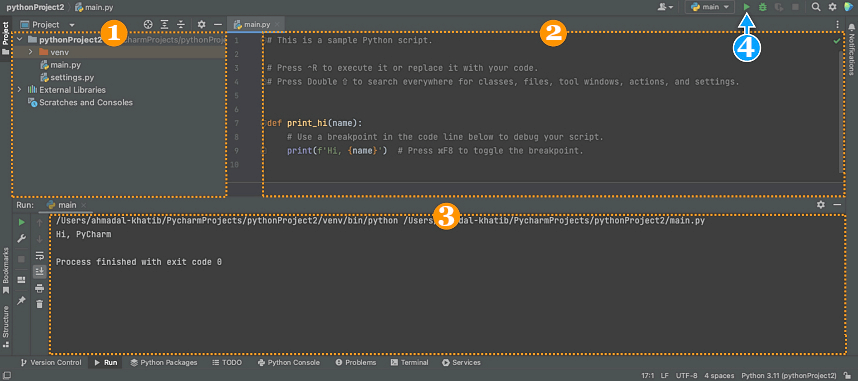
Task: Click the Run with Coverage icon
Action: (779, 7)
